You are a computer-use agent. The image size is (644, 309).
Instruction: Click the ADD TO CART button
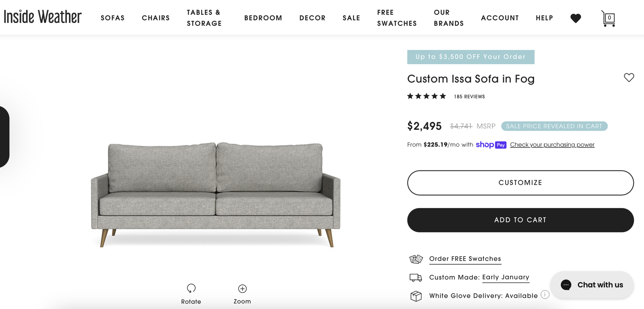(x=520, y=220)
